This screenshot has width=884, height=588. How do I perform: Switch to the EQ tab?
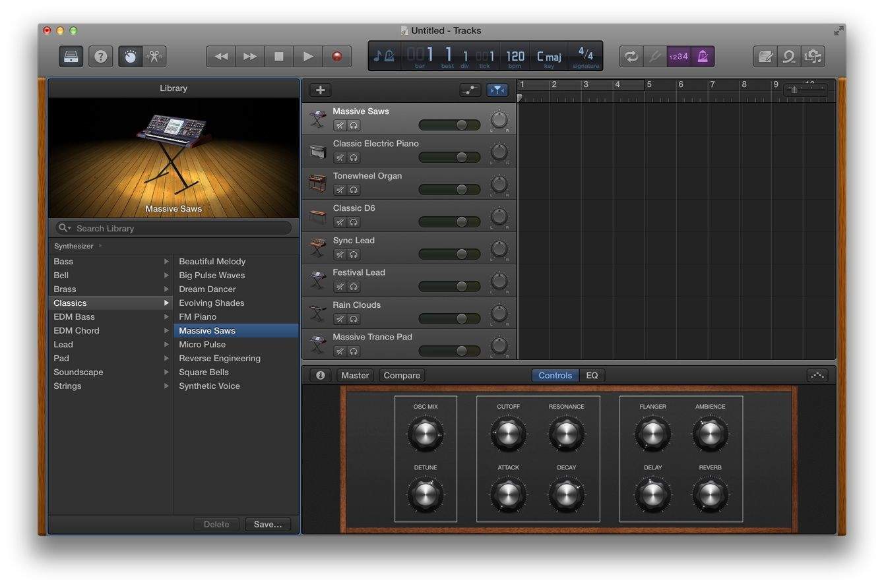(592, 376)
